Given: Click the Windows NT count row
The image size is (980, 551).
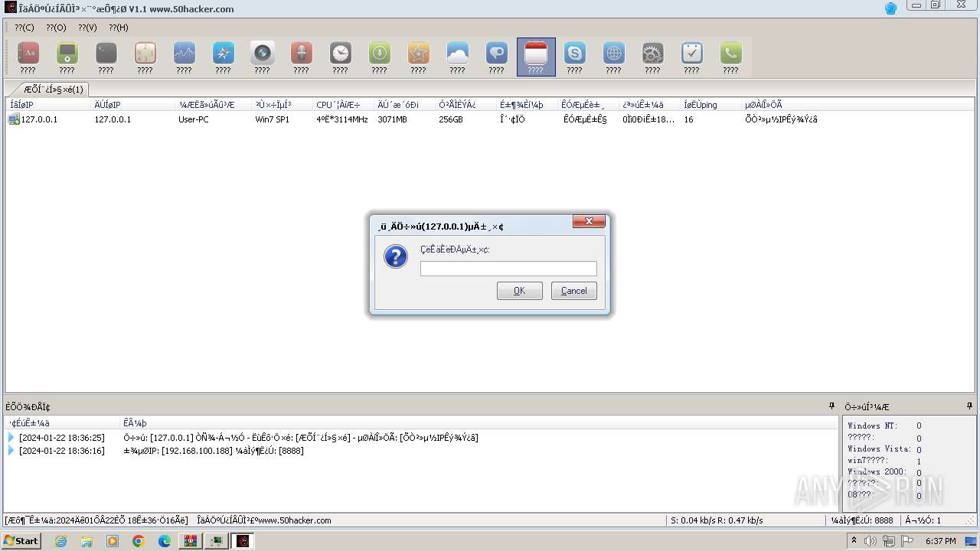Looking at the screenshot, I should pos(884,425).
